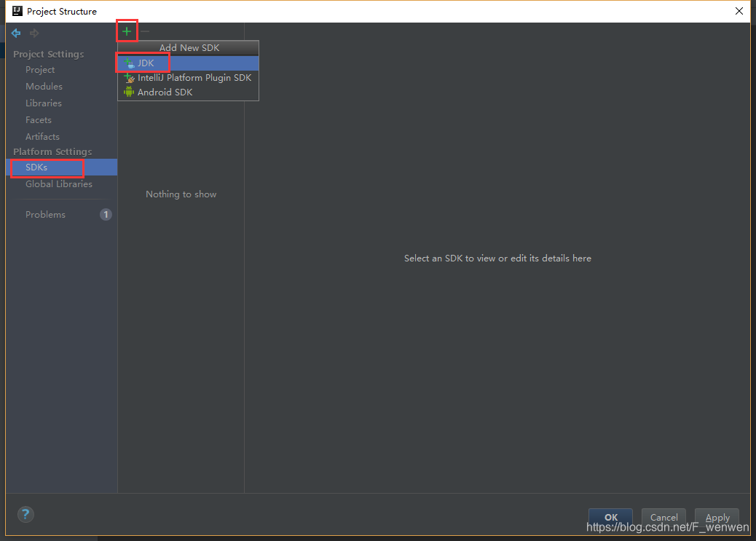This screenshot has width=756, height=541.
Task: Click the Cancel button
Action: pyautogui.click(x=664, y=517)
